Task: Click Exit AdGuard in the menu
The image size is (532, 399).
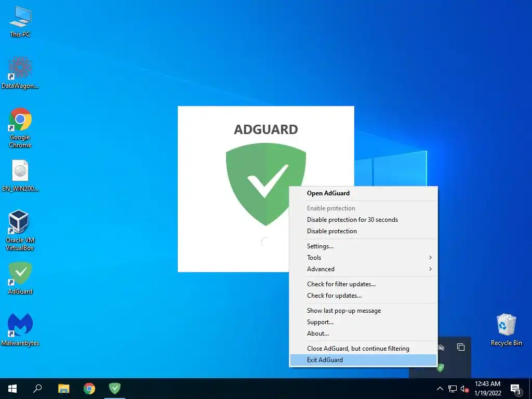Action: click(x=363, y=360)
